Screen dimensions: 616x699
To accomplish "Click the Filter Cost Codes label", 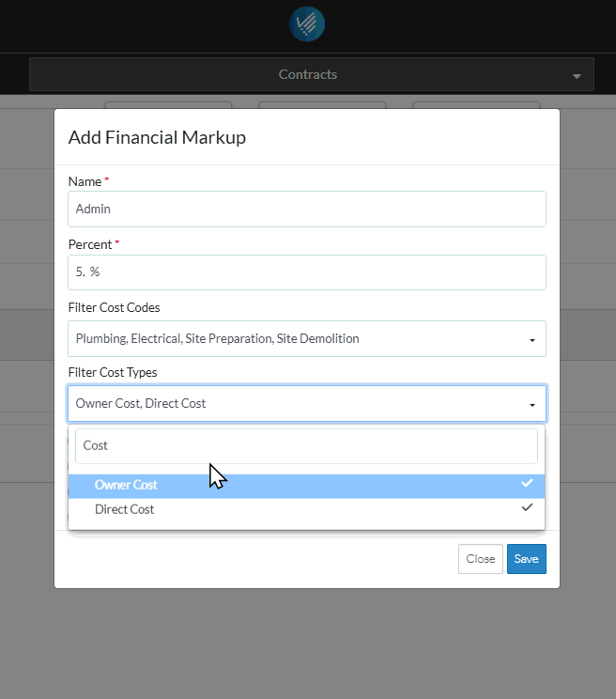I will 114,307.
